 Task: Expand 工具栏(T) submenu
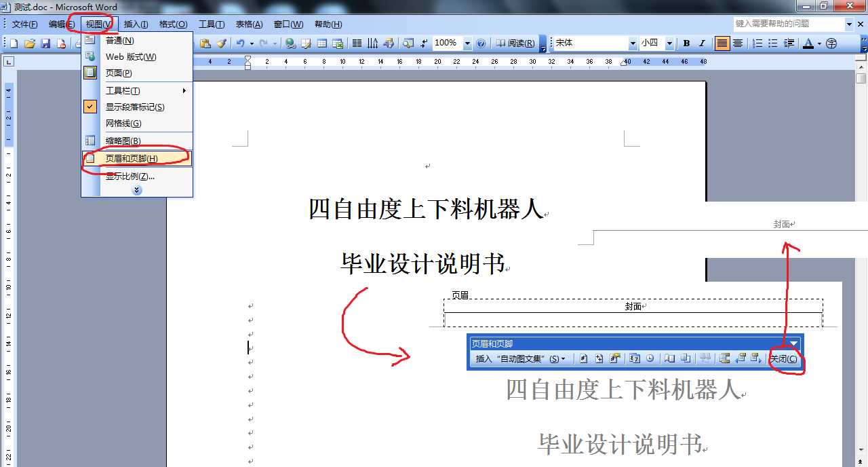(x=137, y=91)
